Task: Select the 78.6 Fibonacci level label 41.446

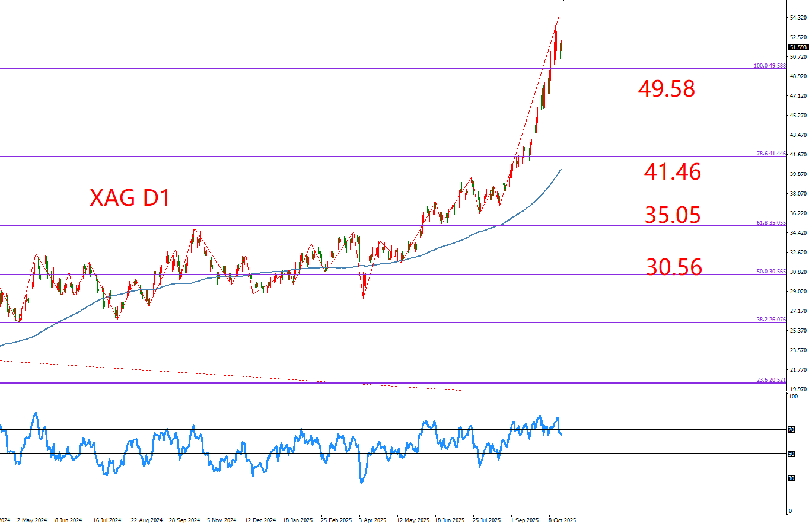Action: tap(771, 154)
